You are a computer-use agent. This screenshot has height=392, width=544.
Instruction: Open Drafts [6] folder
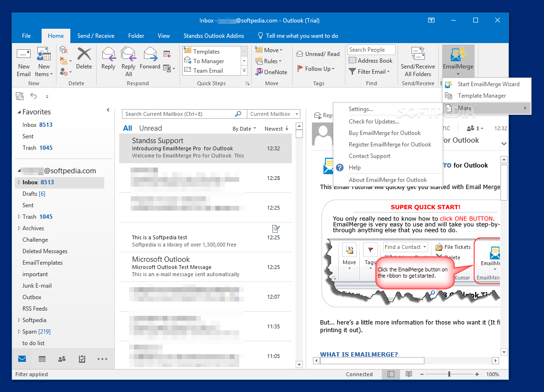(x=33, y=194)
